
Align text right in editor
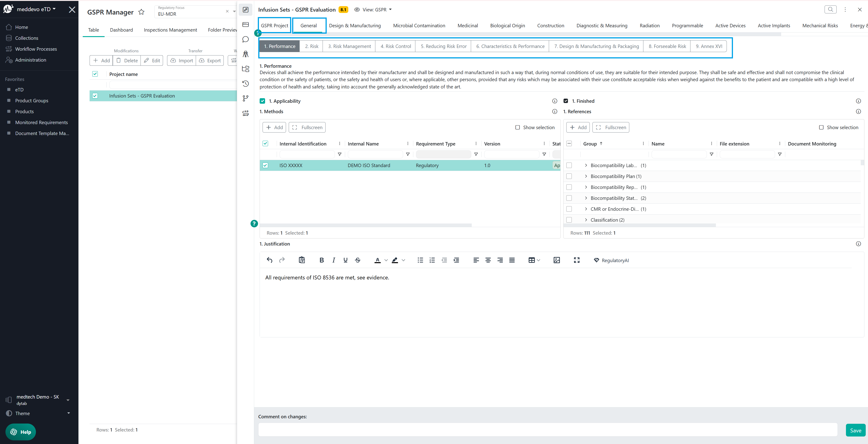point(500,260)
